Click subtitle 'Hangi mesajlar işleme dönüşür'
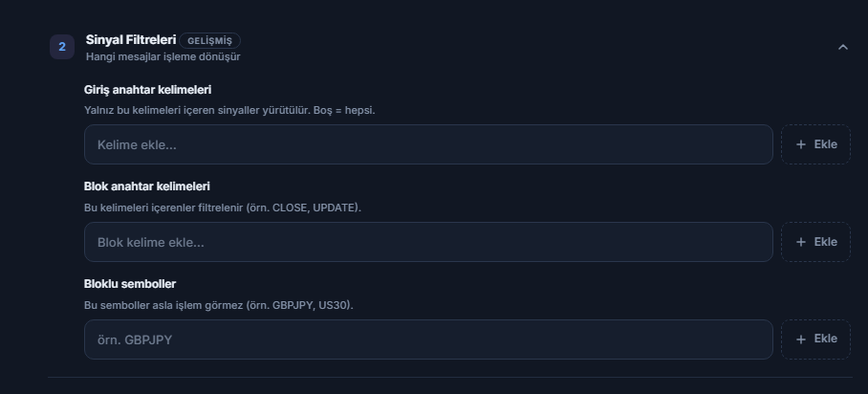The width and height of the screenshot is (868, 394). click(x=163, y=56)
